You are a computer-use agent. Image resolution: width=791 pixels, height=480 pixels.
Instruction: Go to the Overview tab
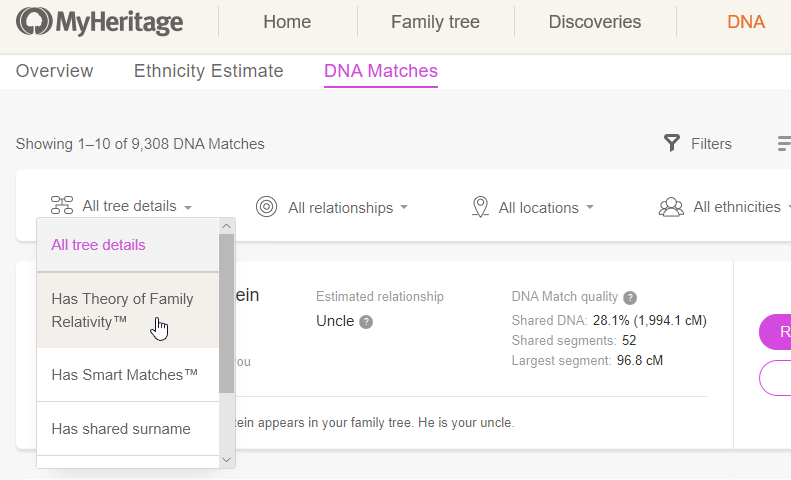(x=54, y=71)
